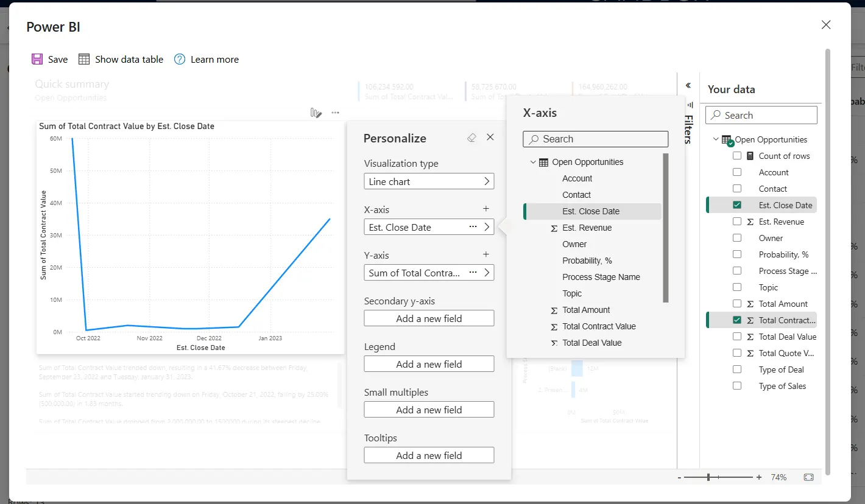Click the X-axis popup Search field
The width and height of the screenshot is (865, 504).
[595, 139]
